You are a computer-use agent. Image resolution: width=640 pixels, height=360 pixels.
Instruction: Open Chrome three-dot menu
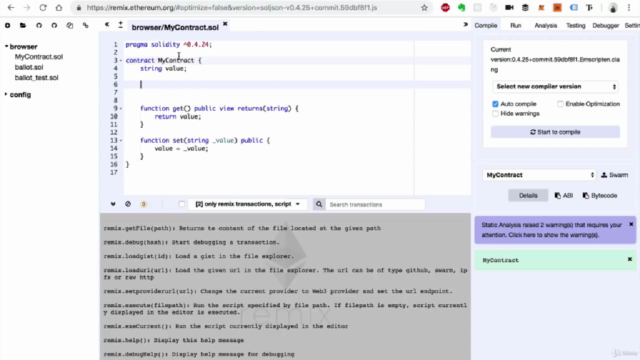tap(629, 8)
